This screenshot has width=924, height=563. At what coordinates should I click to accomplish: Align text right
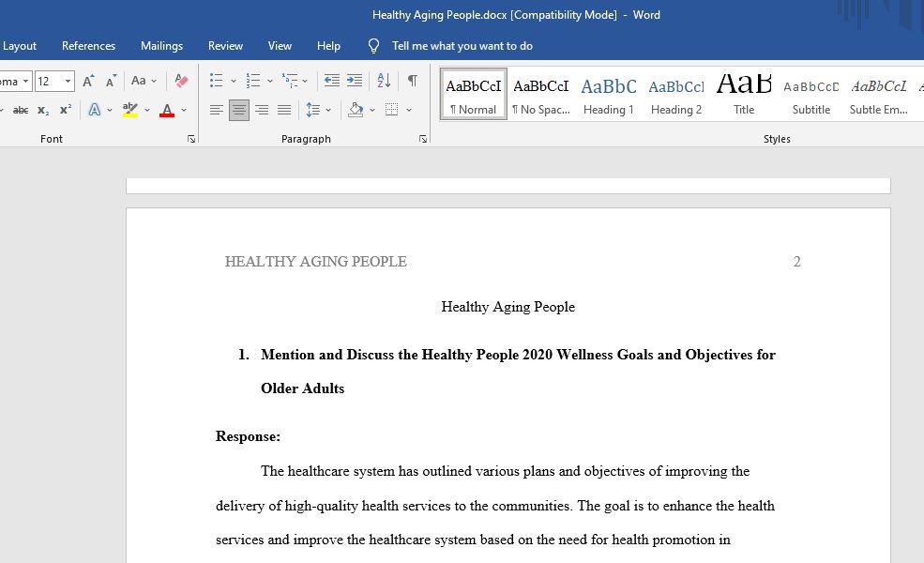click(x=262, y=110)
